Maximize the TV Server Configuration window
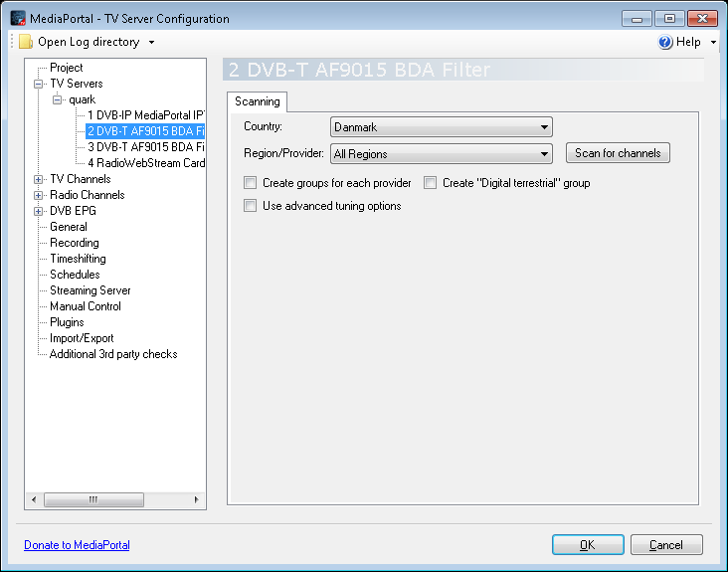This screenshot has height=572, width=728. 669,19
